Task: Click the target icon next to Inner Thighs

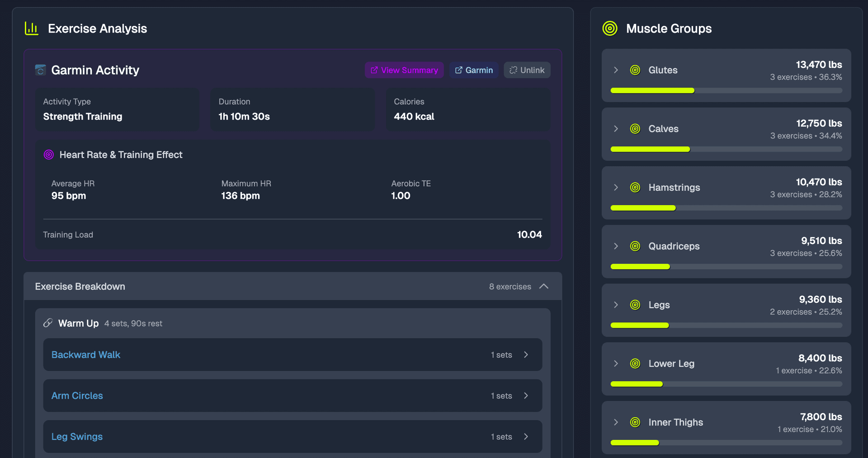Action: 635,422
